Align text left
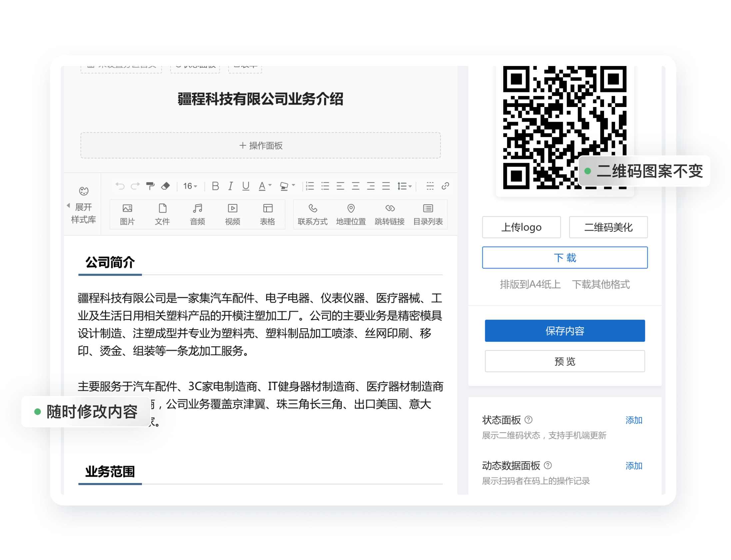731x560 pixels. [x=340, y=186]
